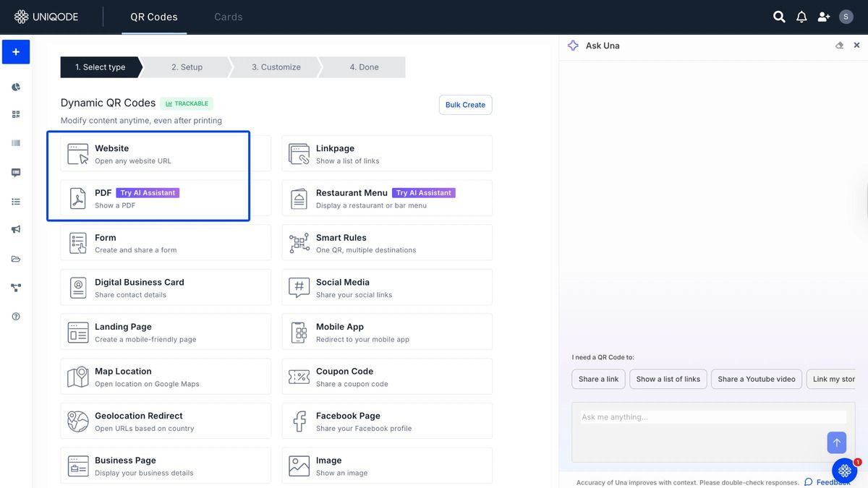Focus the Ask me anything input
The height and width of the screenshot is (488, 868).
(x=713, y=417)
